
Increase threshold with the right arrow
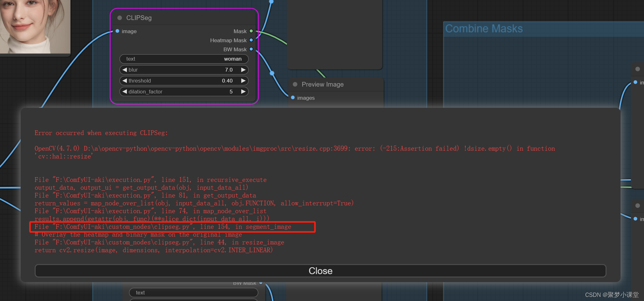click(x=243, y=81)
